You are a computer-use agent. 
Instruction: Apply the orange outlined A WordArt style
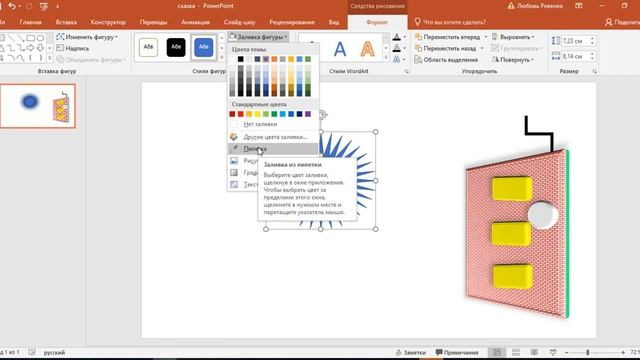tap(367, 49)
